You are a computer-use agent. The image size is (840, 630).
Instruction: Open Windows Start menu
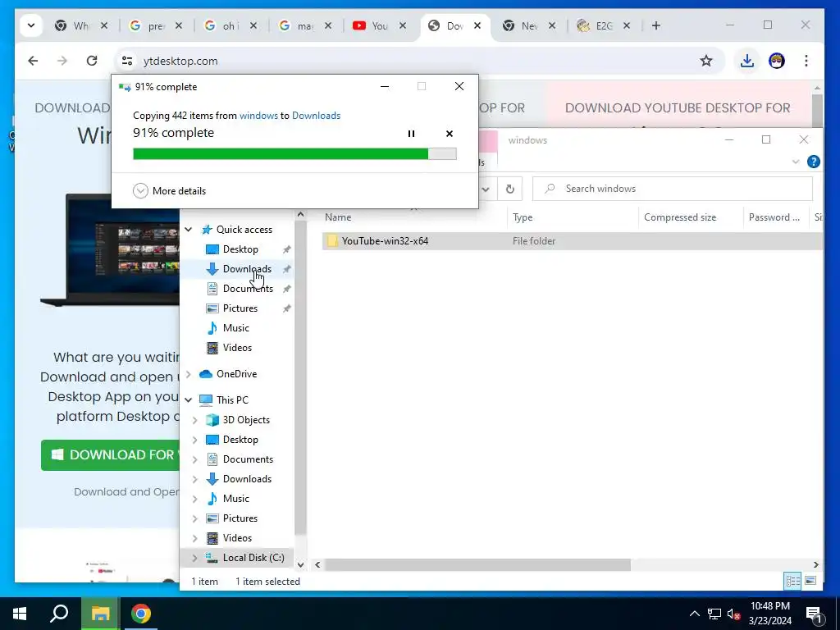[20, 614]
